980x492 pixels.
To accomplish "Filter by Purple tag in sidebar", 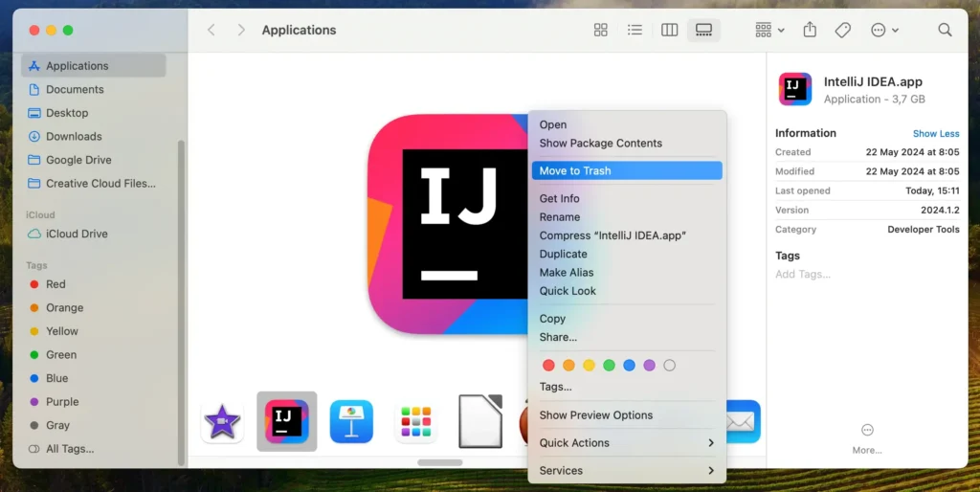I will point(94,402).
